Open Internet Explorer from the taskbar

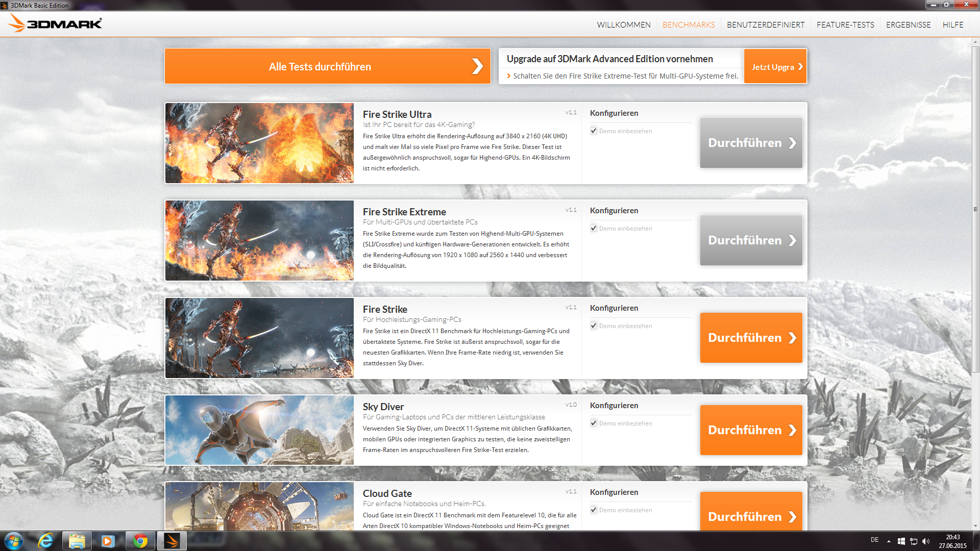[x=45, y=541]
